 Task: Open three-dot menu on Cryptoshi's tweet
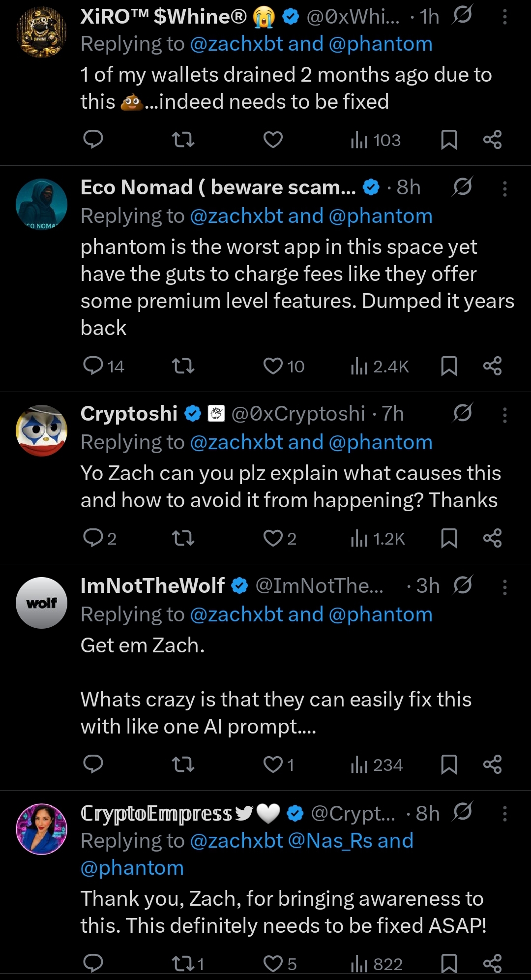(x=504, y=415)
